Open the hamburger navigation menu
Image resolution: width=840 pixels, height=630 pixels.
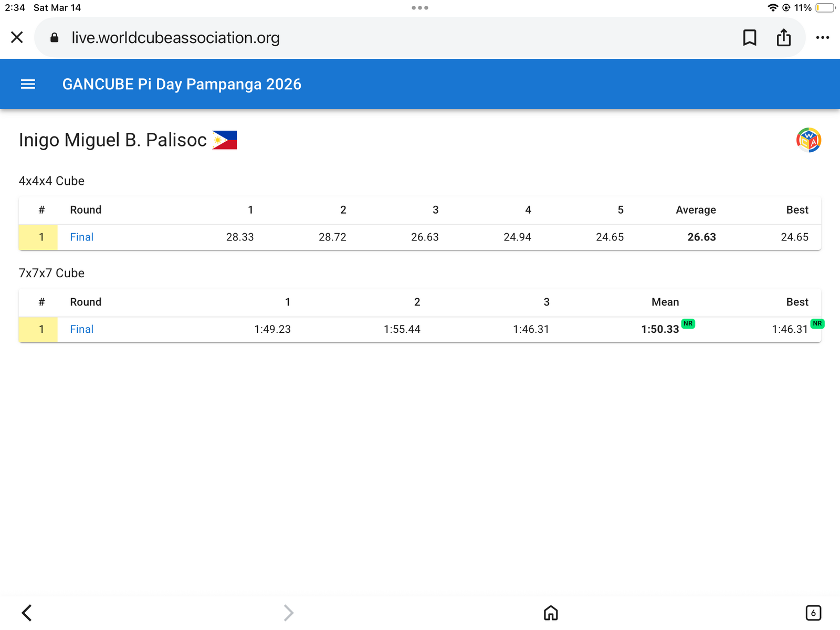tap(28, 84)
